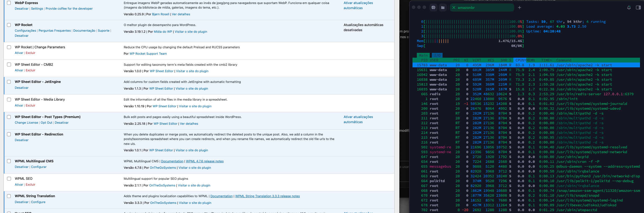This screenshot has width=644, height=213.
Task: Deactivate the WebP Express plugin
Action: point(22,9)
